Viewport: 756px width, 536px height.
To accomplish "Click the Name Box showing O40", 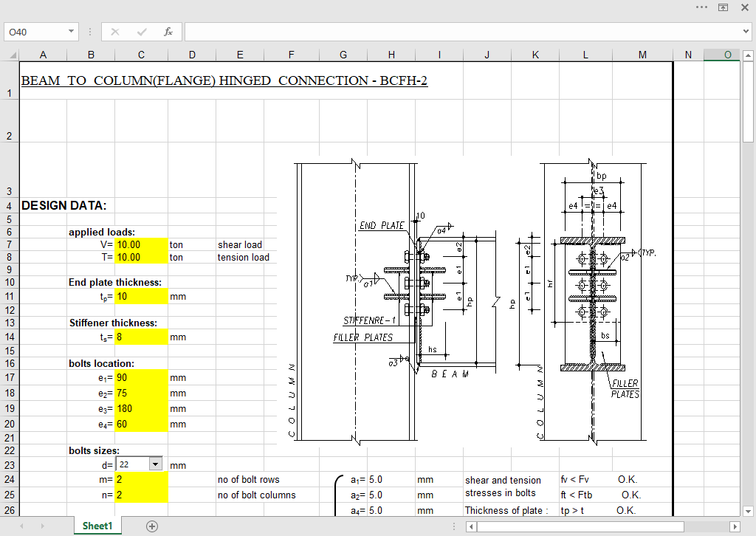I will pyautogui.click(x=36, y=32).
